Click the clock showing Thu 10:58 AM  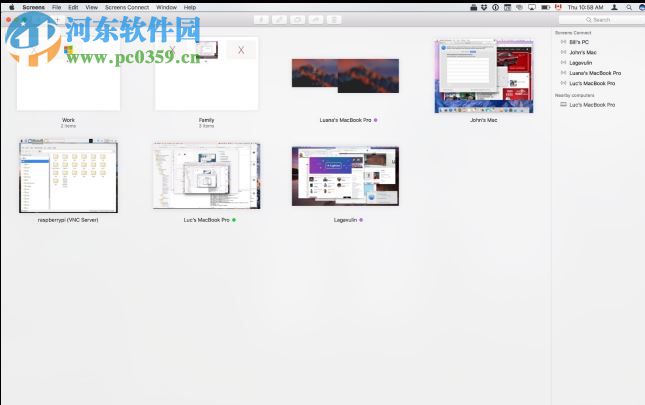tap(585, 7)
